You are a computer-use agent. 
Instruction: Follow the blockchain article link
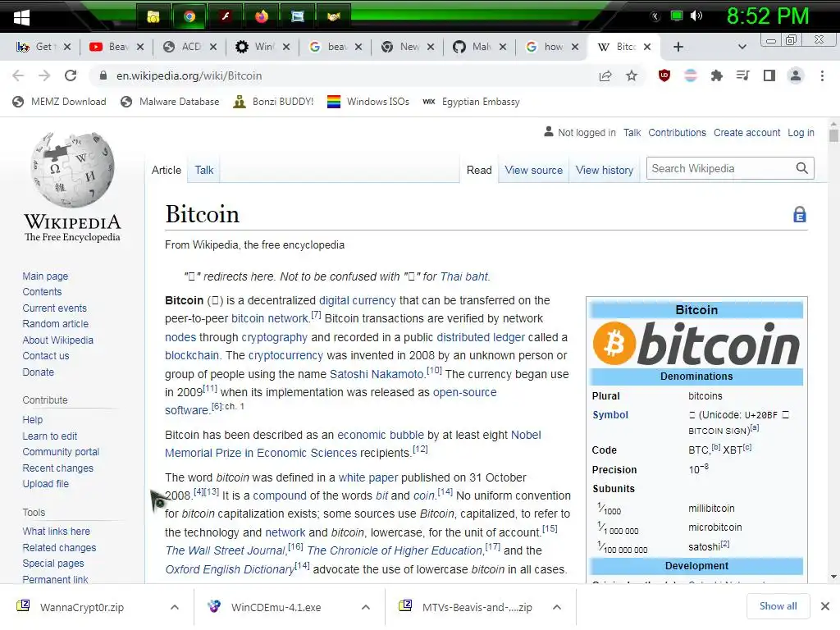(192, 355)
